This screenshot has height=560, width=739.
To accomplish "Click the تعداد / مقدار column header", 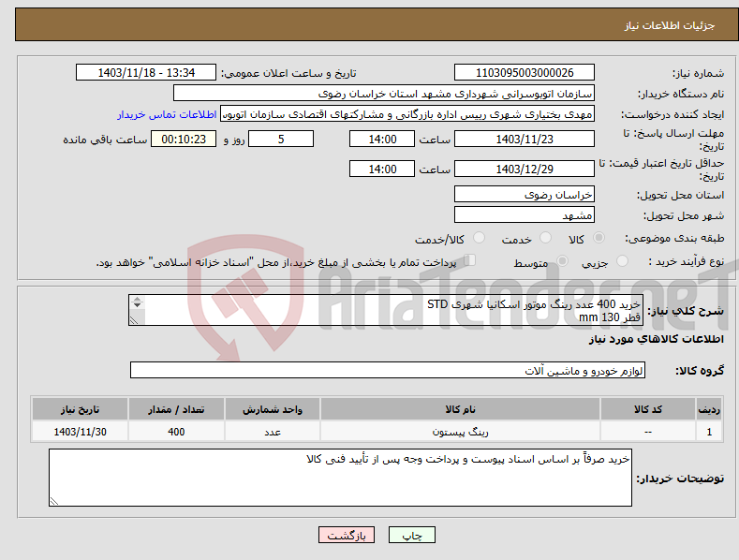I will (x=176, y=409).
